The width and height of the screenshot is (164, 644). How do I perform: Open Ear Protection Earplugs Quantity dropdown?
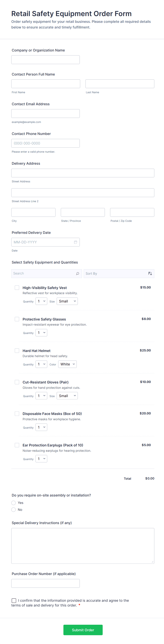[x=41, y=459]
